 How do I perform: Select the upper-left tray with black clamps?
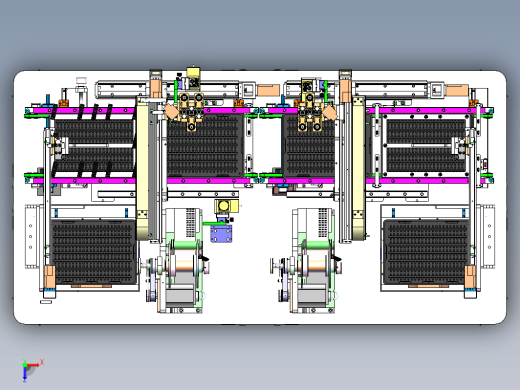click(94, 146)
